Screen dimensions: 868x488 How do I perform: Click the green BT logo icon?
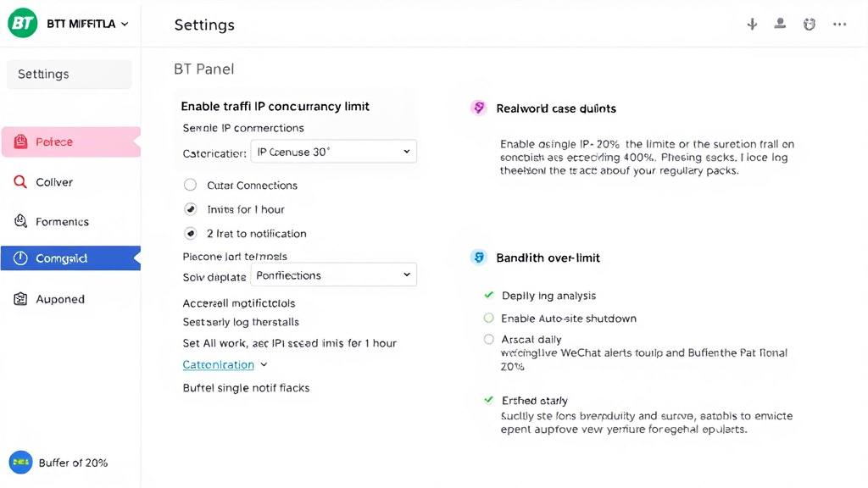(x=22, y=23)
